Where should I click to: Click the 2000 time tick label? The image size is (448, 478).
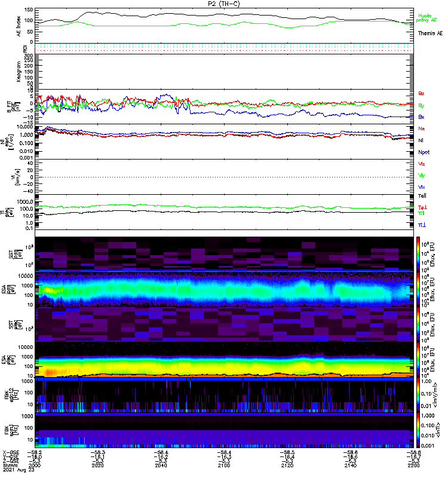click(x=34, y=465)
